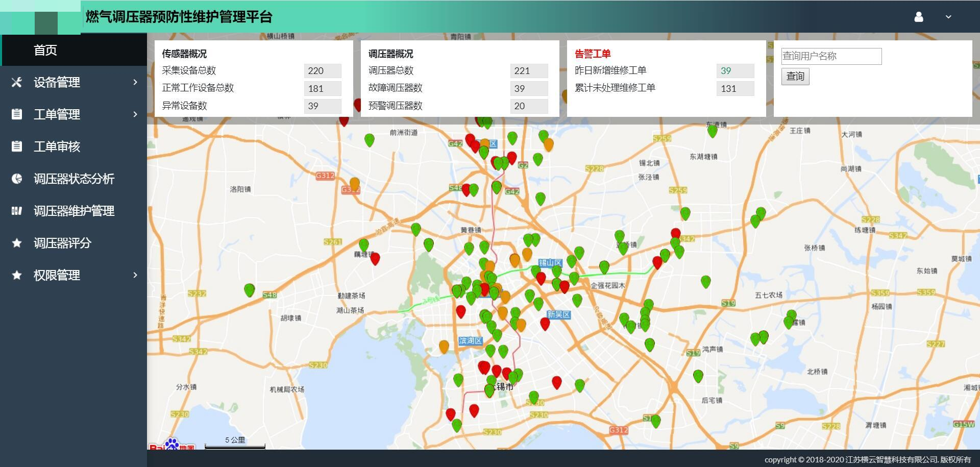The width and height of the screenshot is (980, 467).
Task: Open the 首页 home menu item
Action: coord(73,50)
